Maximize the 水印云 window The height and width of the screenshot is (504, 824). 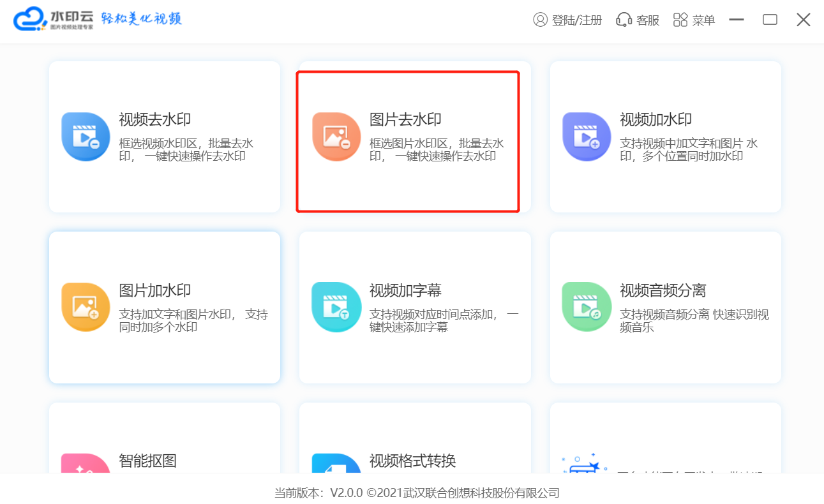click(x=770, y=20)
